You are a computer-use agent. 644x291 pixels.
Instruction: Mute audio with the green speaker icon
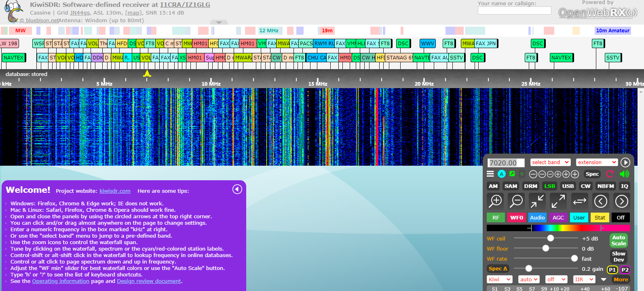[x=624, y=174]
